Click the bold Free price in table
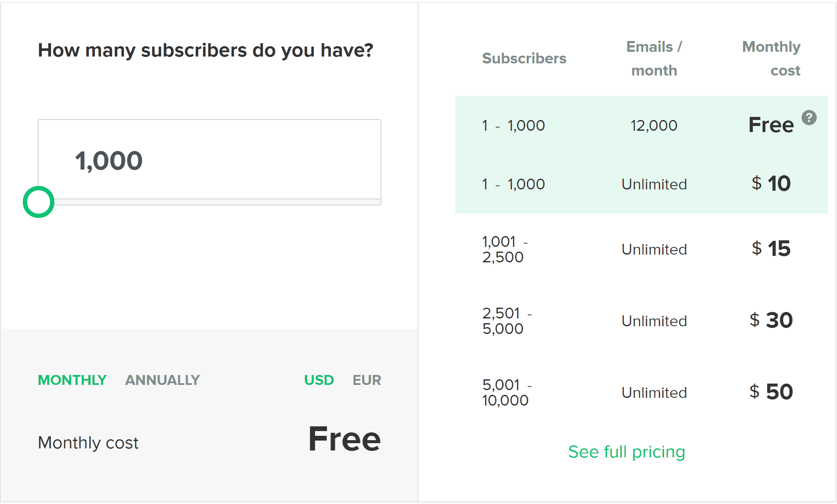The width and height of the screenshot is (837, 504). tap(771, 125)
